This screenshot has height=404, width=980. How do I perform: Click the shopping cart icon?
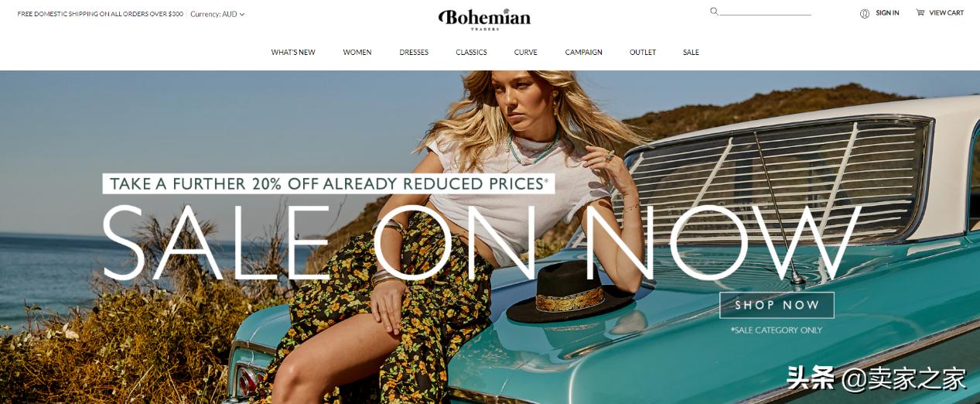[x=920, y=12]
